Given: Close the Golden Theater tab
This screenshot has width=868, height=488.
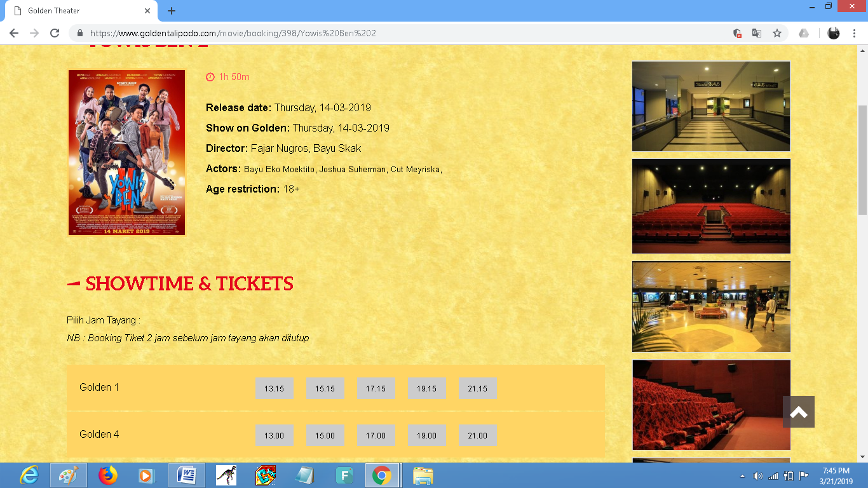Looking at the screenshot, I should coord(147,11).
